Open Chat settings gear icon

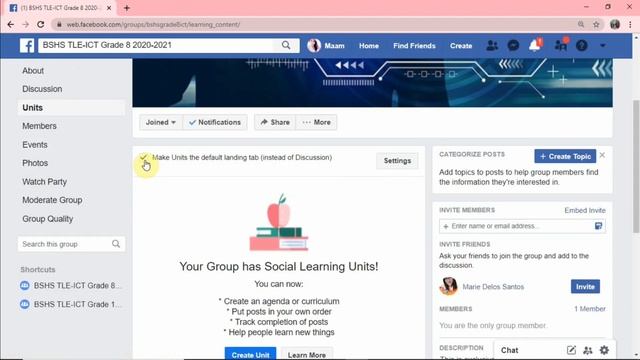pos(604,350)
